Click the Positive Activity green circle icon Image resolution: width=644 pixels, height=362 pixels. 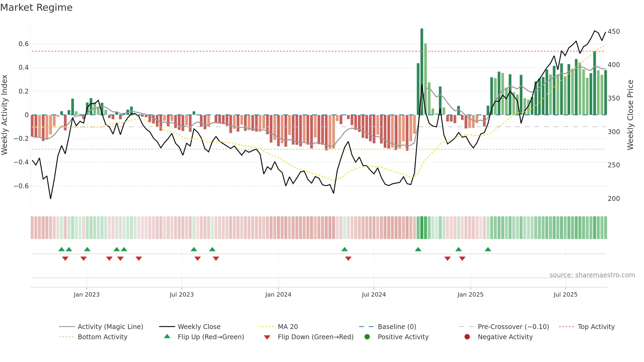(367, 337)
